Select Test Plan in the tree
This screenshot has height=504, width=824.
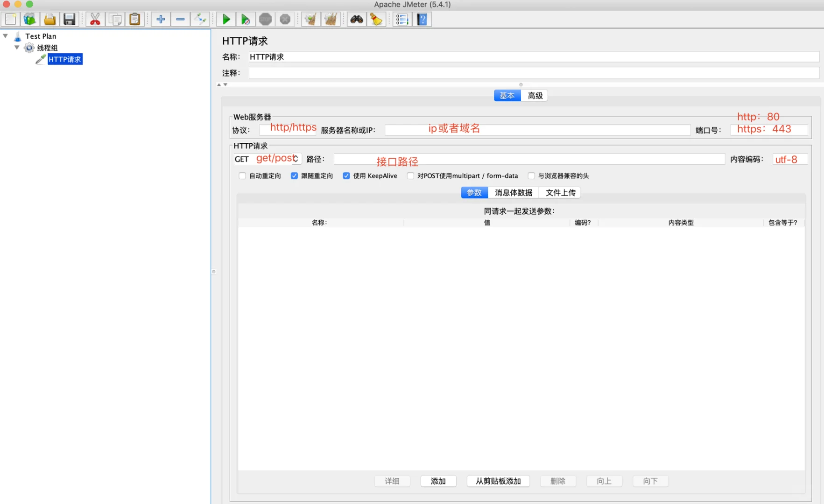(x=41, y=36)
